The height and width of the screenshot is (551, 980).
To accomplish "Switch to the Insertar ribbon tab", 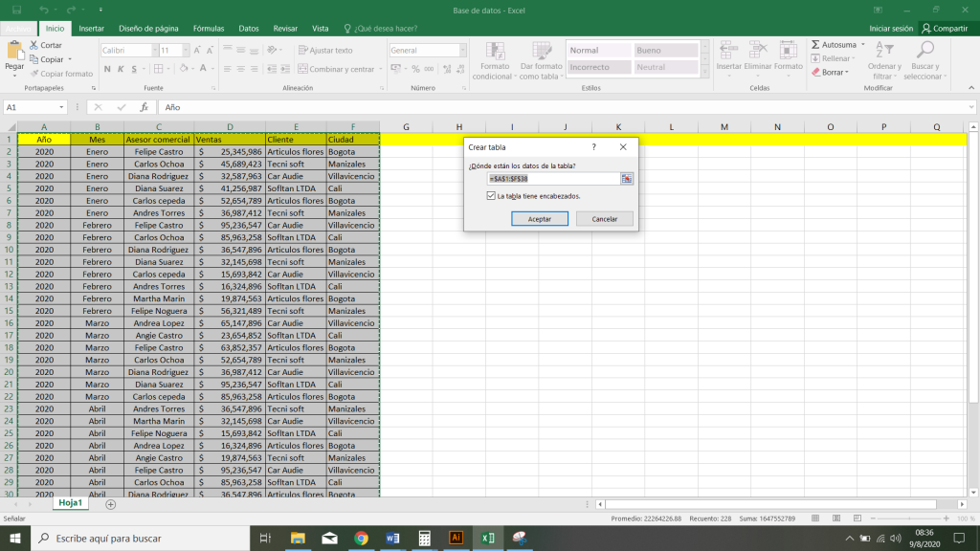I will 91,29.
